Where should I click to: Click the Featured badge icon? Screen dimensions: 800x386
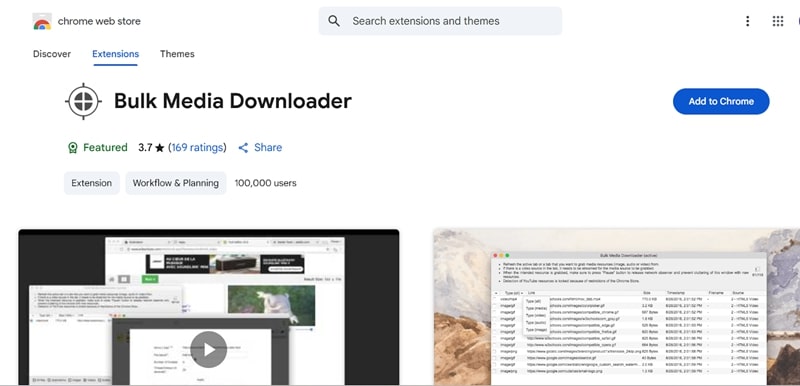coord(73,147)
